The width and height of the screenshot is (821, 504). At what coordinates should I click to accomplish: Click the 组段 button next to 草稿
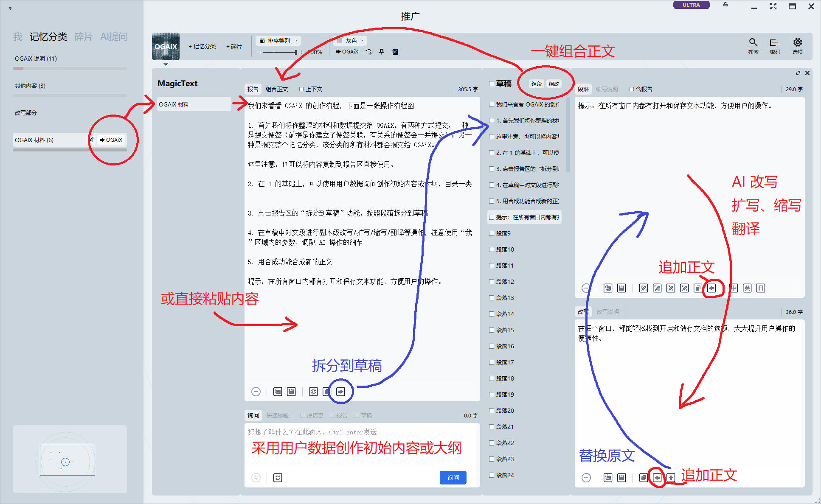coord(537,84)
